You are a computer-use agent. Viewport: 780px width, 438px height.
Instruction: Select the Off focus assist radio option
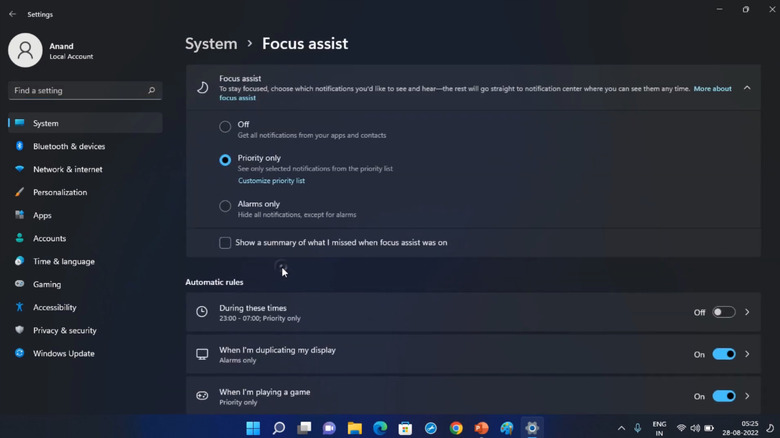click(225, 127)
